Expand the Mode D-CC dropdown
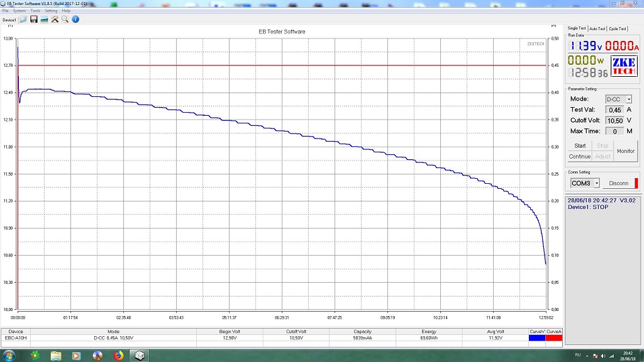This screenshot has width=644, height=362. tap(628, 99)
